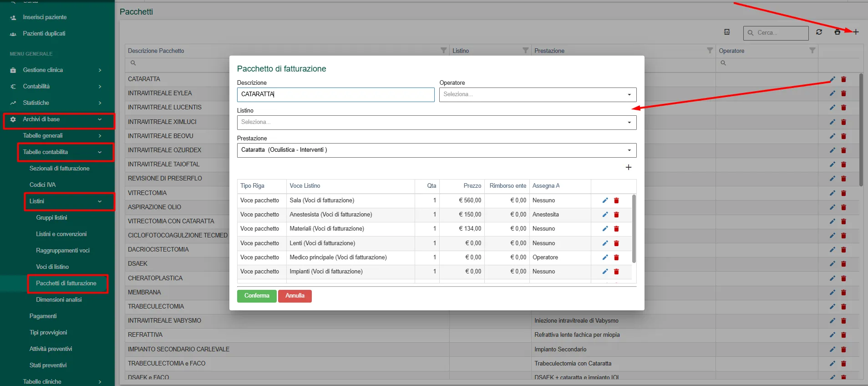The width and height of the screenshot is (868, 386).
Task: Click the Cerca search box
Action: click(x=776, y=33)
